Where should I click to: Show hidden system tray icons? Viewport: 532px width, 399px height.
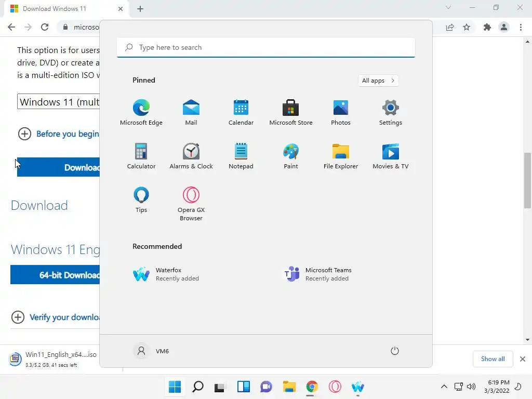coord(444,387)
